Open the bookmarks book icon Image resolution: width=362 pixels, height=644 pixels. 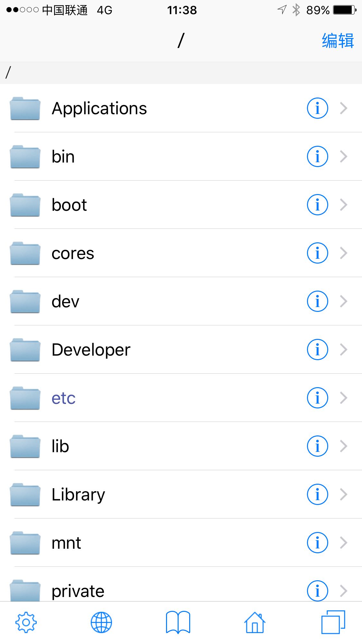(178, 622)
